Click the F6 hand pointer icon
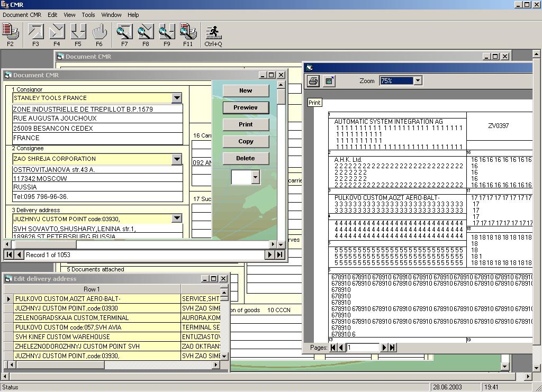The image size is (542, 392). pos(99,32)
